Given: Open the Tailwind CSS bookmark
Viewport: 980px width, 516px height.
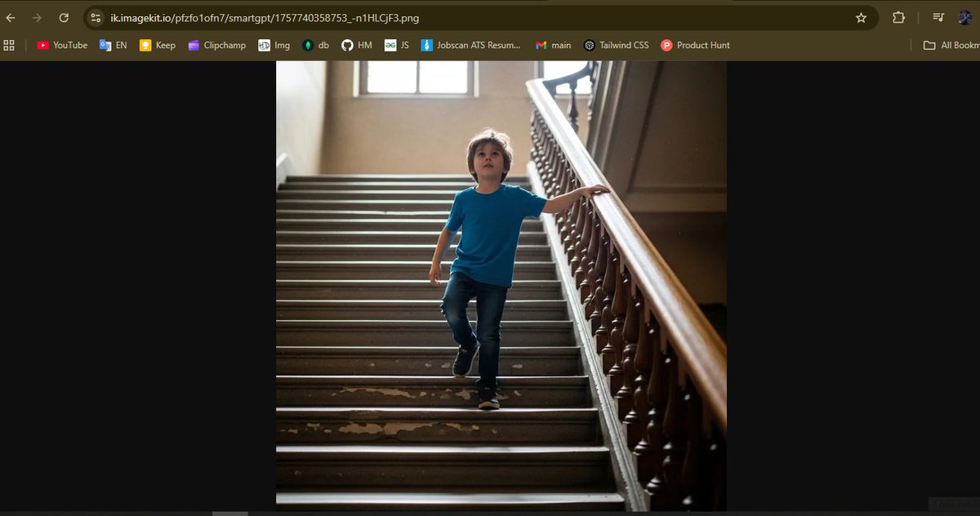Looking at the screenshot, I should point(616,45).
